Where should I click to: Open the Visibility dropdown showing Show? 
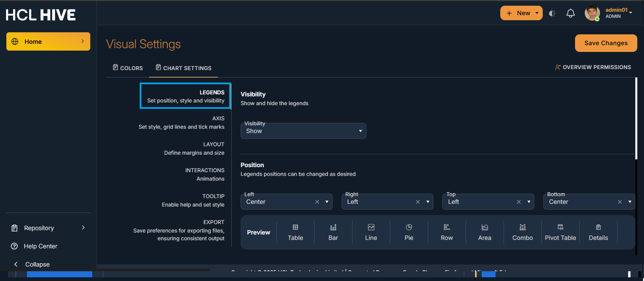pos(303,131)
